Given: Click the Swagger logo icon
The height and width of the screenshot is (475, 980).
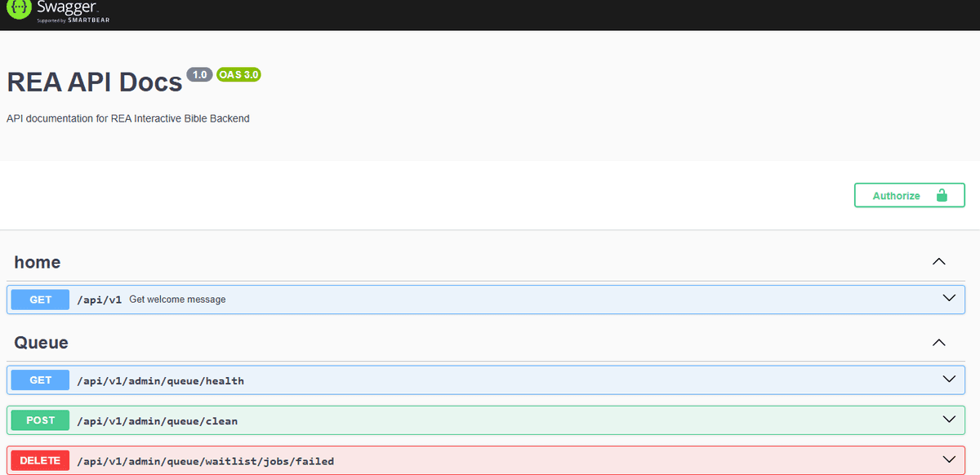Looking at the screenshot, I should (18, 10).
